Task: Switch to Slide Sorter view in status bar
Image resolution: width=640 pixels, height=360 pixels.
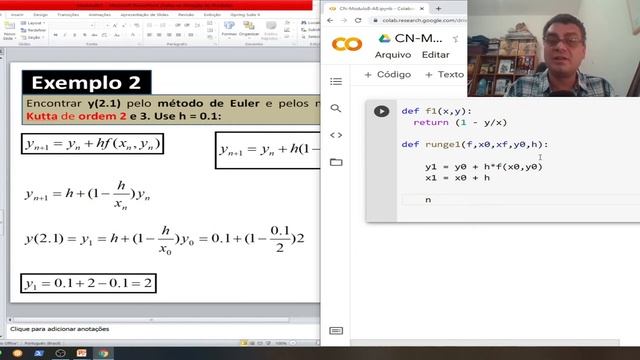Action: coord(252,343)
